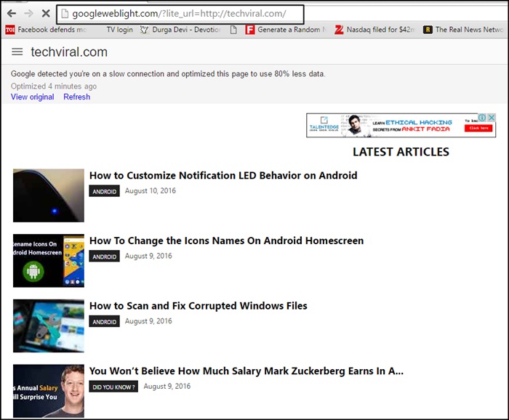The width and height of the screenshot is (509, 420).
Task: Click the slow connection data notice text
Action: pos(168,74)
